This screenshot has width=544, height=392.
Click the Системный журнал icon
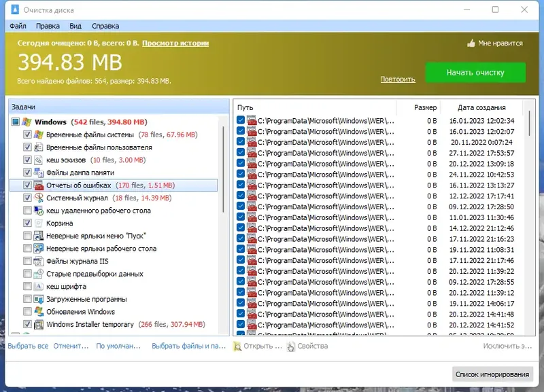tap(39, 198)
